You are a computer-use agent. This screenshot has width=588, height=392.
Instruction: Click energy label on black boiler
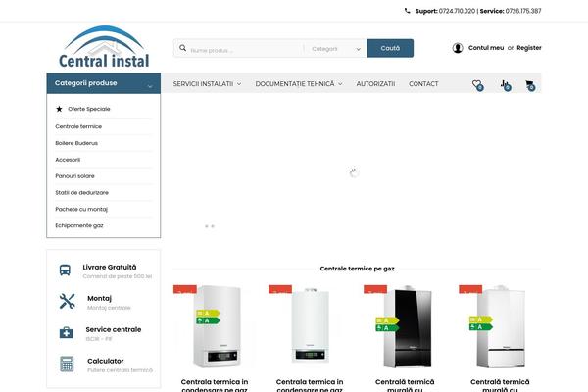point(387,324)
